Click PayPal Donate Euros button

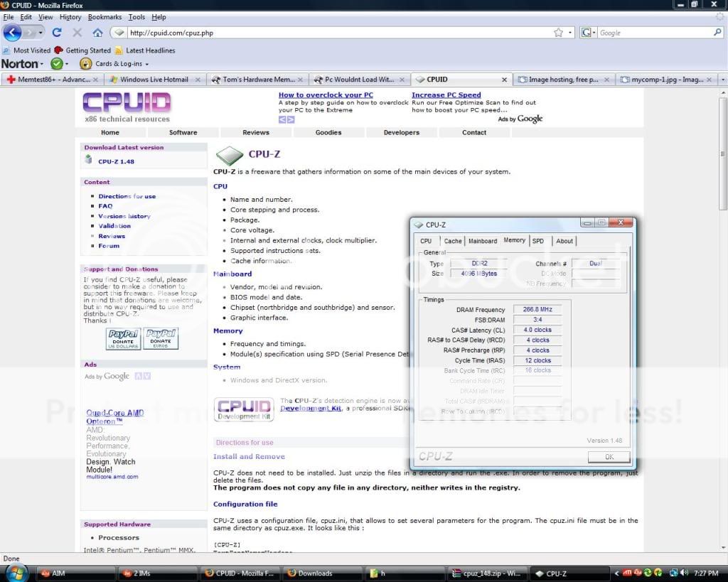(x=161, y=339)
